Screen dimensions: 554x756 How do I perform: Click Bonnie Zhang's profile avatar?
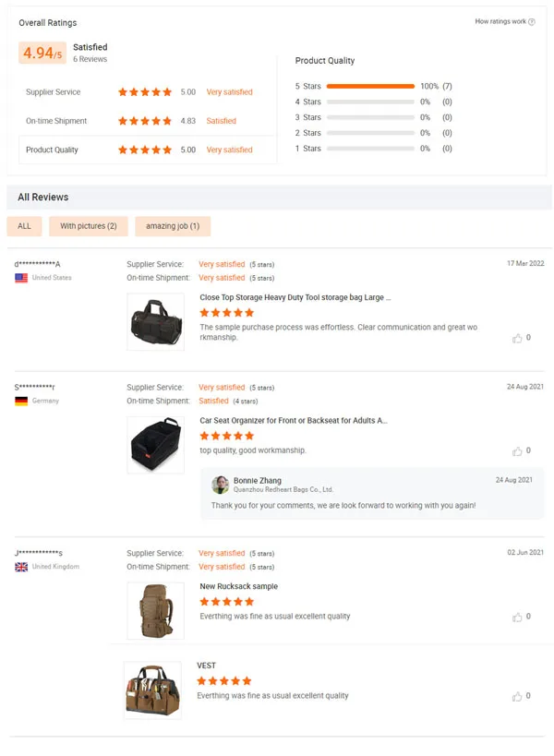click(x=221, y=485)
